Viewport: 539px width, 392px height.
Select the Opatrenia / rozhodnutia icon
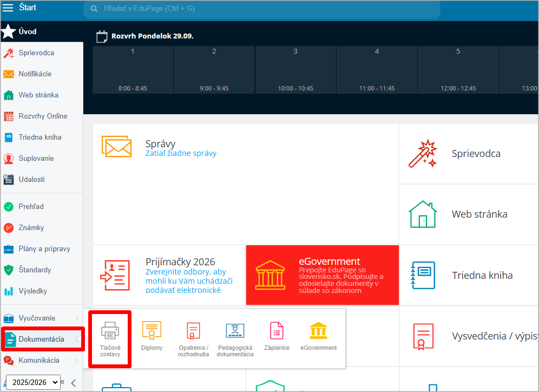pos(193,330)
